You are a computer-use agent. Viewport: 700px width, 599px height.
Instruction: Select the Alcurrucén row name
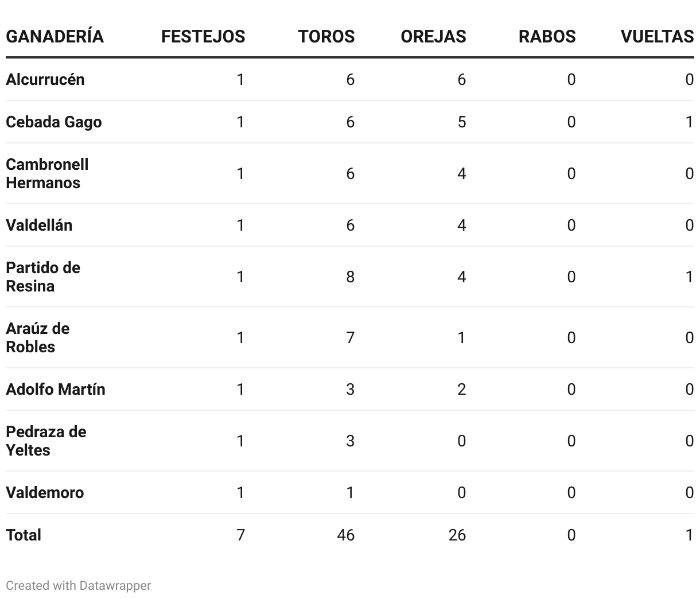click(45, 80)
